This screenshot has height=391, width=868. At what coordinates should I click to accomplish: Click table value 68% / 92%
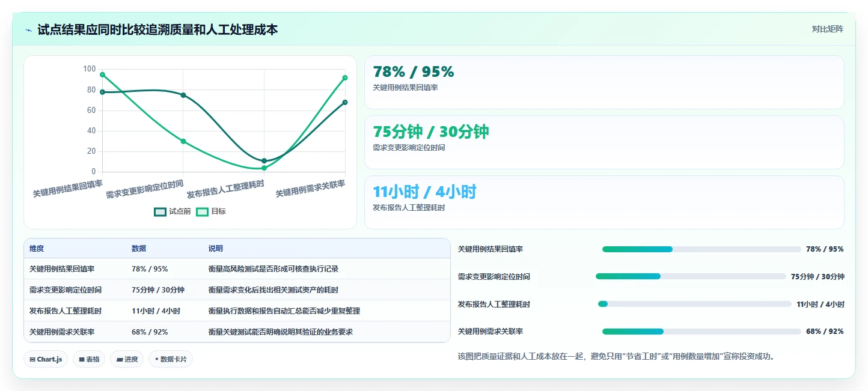click(x=150, y=332)
